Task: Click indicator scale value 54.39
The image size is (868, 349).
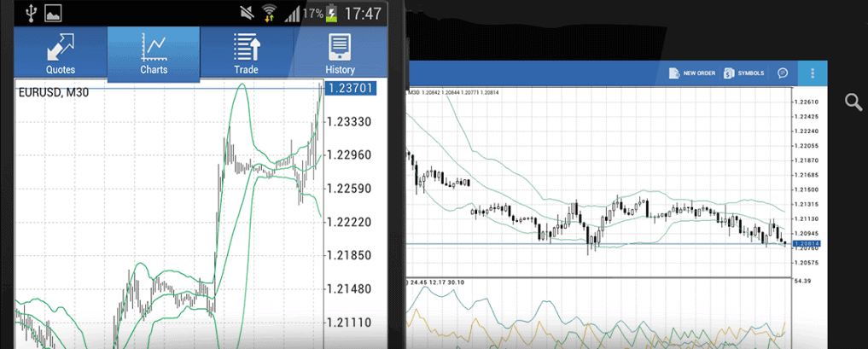Action: point(801,282)
